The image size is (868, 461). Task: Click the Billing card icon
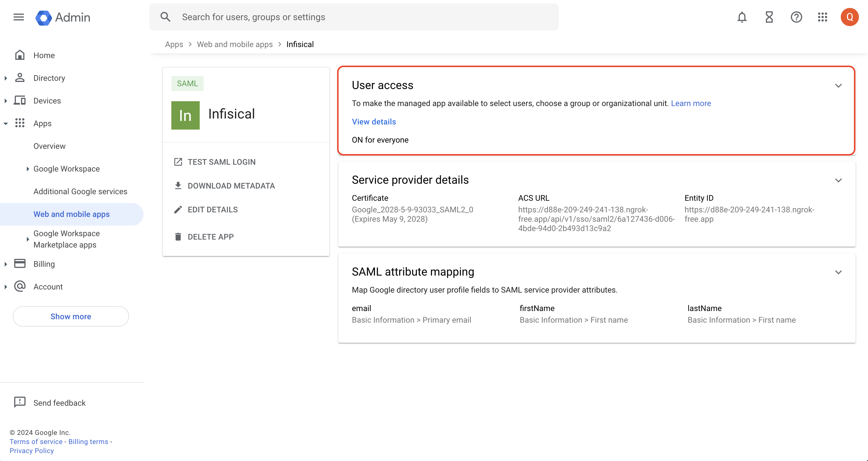pyautogui.click(x=20, y=263)
